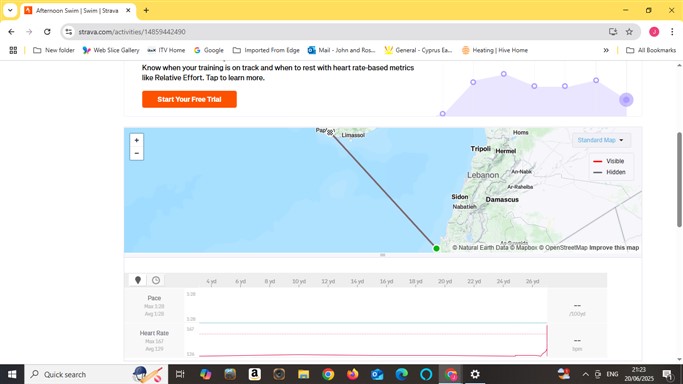
Task: Open Outlook from the taskbar
Action: tap(377, 374)
